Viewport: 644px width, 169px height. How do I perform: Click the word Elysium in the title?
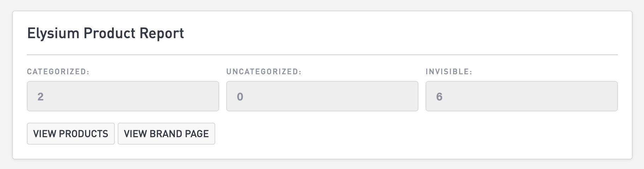coord(53,33)
